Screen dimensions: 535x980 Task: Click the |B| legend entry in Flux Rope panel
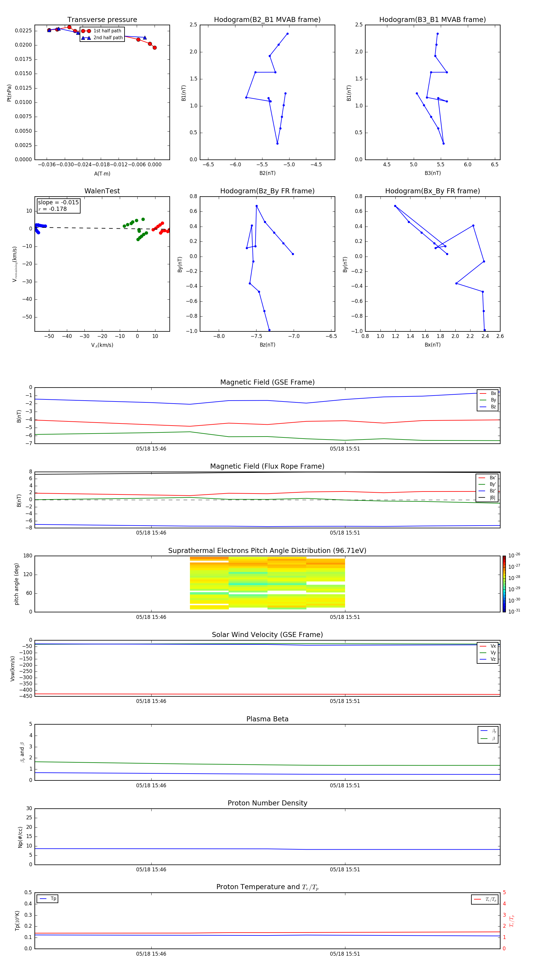coord(487,498)
